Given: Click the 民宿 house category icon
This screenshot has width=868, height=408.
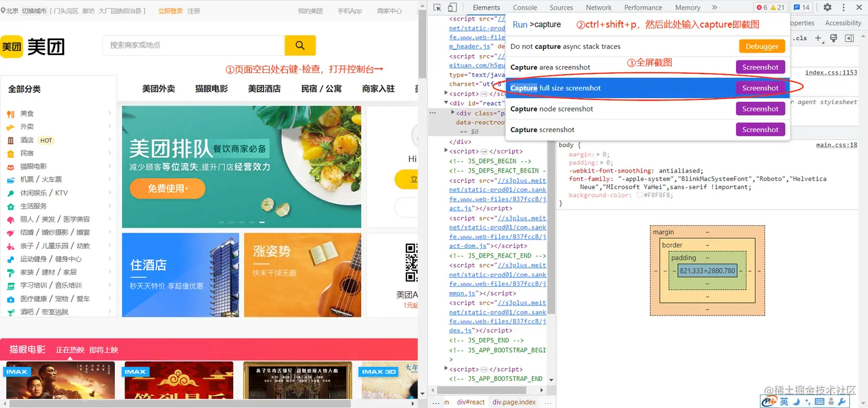Looking at the screenshot, I should [x=10, y=153].
